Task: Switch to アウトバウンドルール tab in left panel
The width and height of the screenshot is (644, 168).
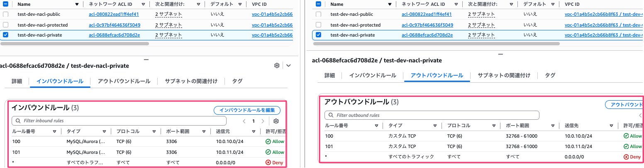Action: (x=124, y=81)
